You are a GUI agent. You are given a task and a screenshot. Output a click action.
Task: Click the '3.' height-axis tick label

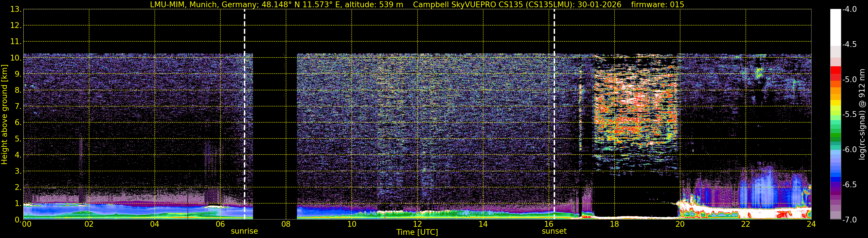coord(18,171)
